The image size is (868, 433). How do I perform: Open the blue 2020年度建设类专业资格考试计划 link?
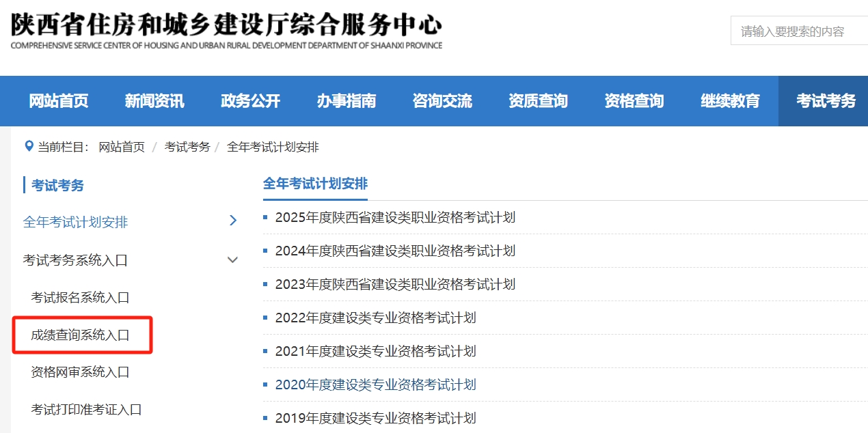pyautogui.click(x=375, y=385)
